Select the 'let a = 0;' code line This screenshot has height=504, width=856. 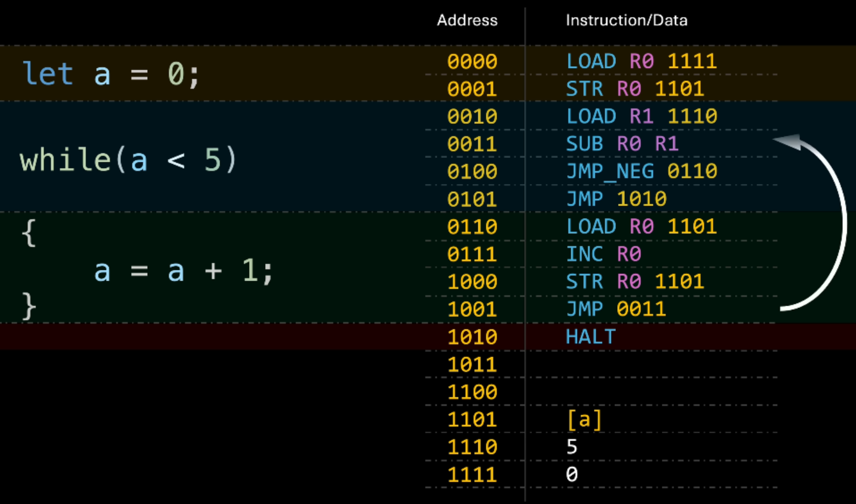point(111,74)
